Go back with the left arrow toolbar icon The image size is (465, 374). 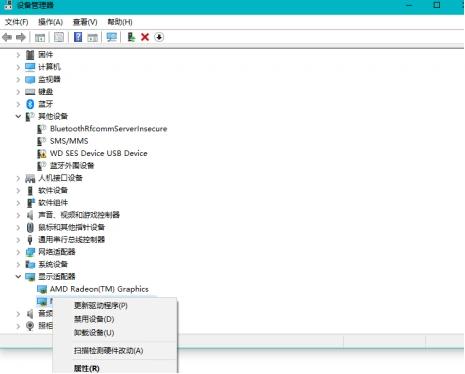tap(7, 37)
